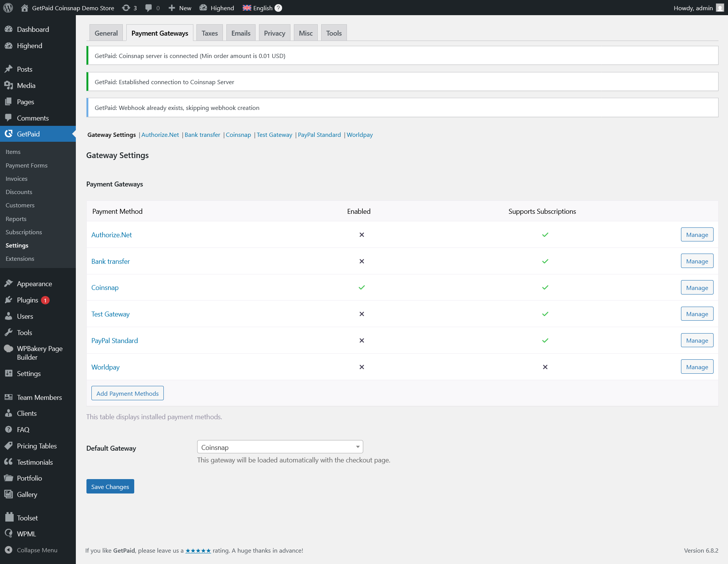Open Bank transfer link in gateway sub-navigation
Image resolution: width=728 pixels, height=564 pixels.
(202, 135)
